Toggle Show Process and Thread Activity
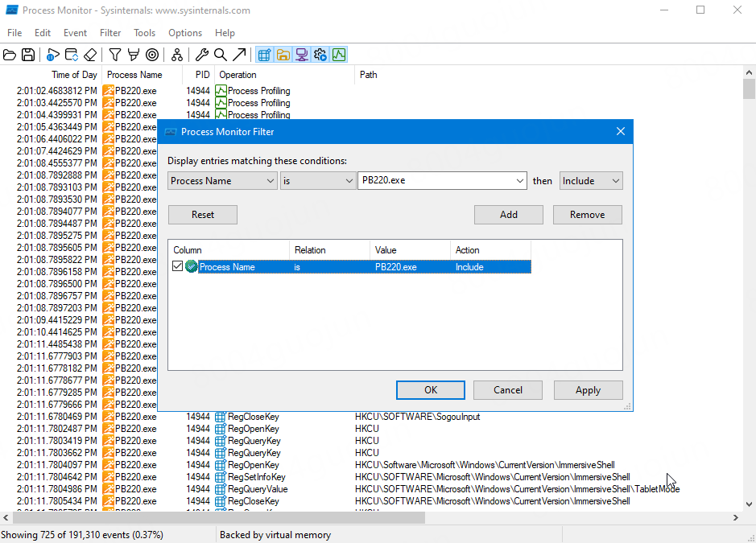Screen dimensions: 756x543 pos(320,55)
